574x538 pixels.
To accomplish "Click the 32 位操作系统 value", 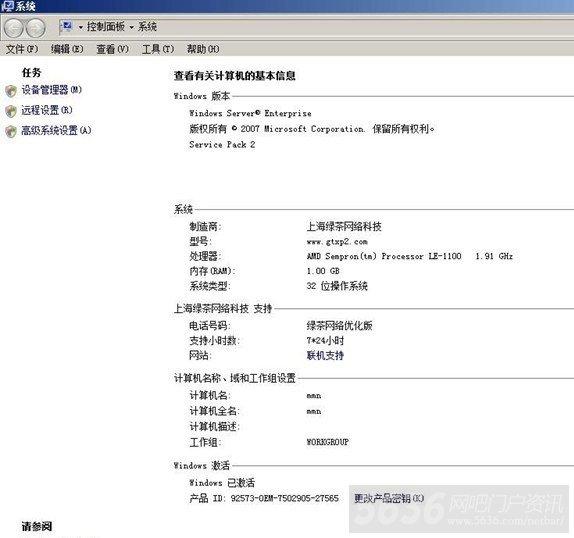I will pyautogui.click(x=337, y=286).
